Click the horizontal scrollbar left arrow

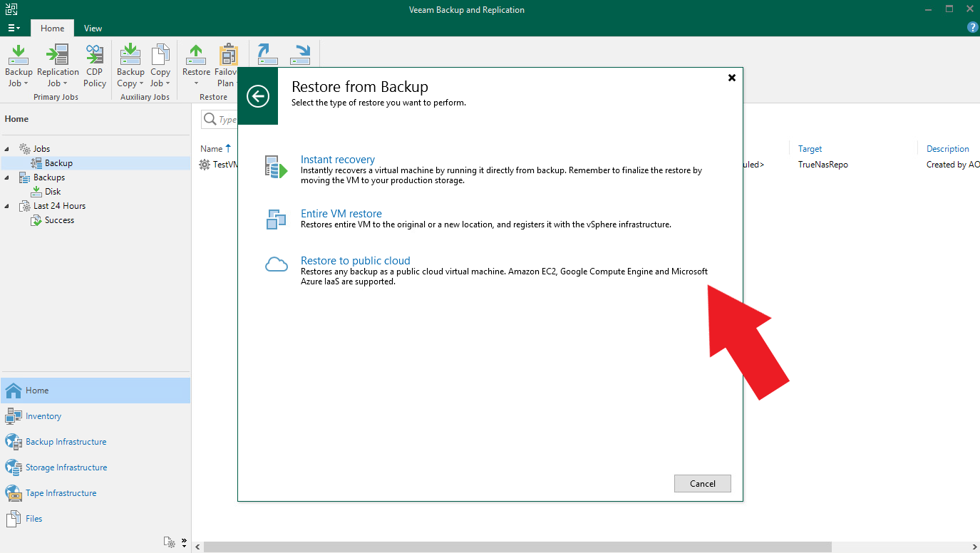197,547
